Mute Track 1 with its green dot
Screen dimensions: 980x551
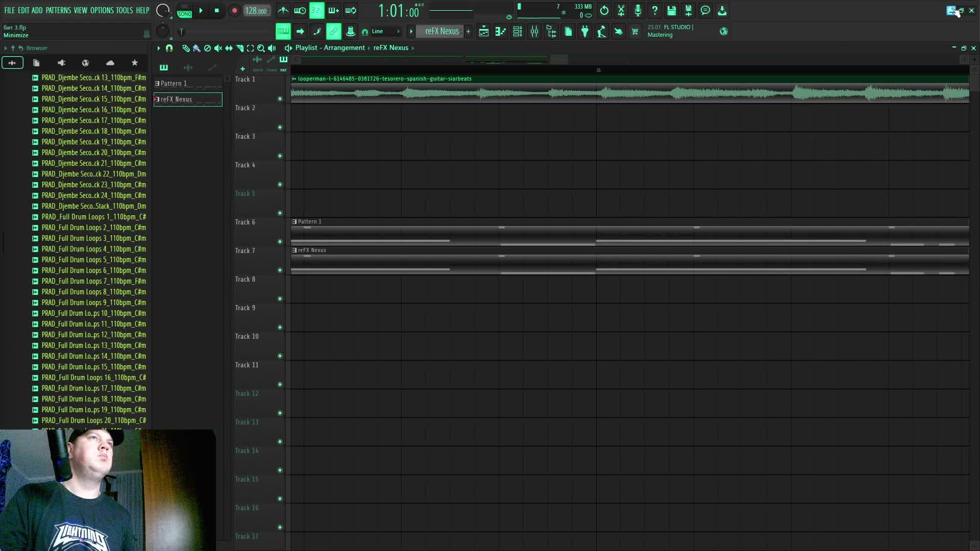(x=280, y=98)
